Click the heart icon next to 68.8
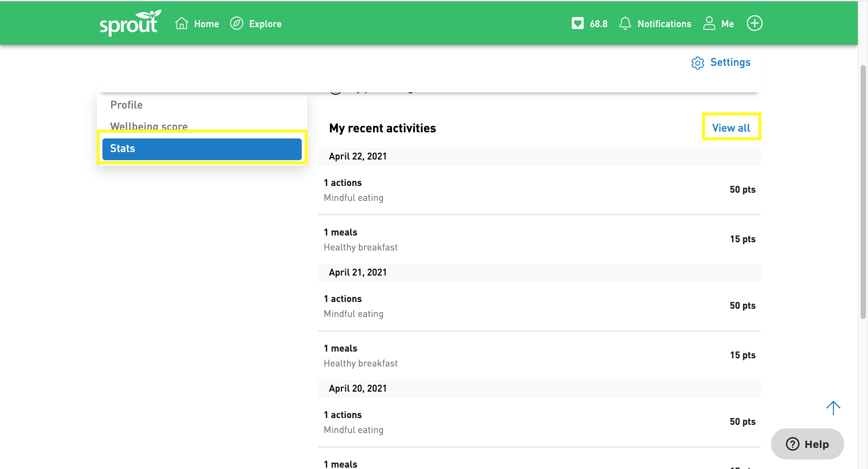 point(577,23)
